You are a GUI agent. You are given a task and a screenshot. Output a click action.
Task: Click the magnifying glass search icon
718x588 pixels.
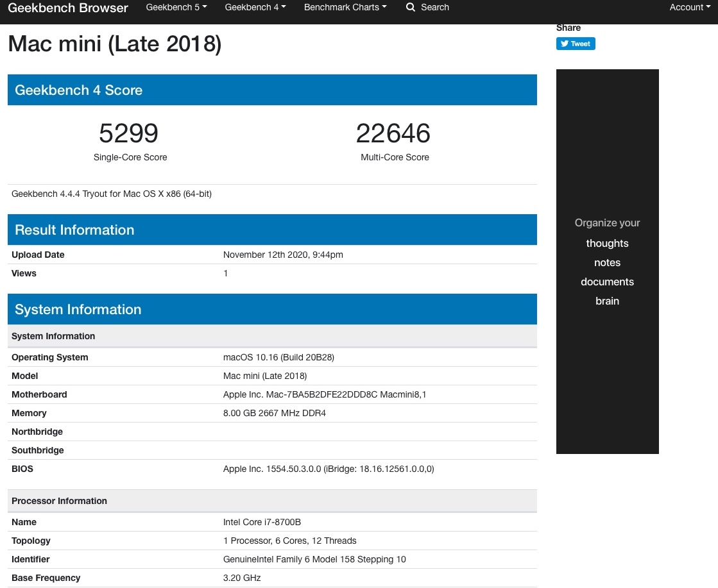[410, 7]
